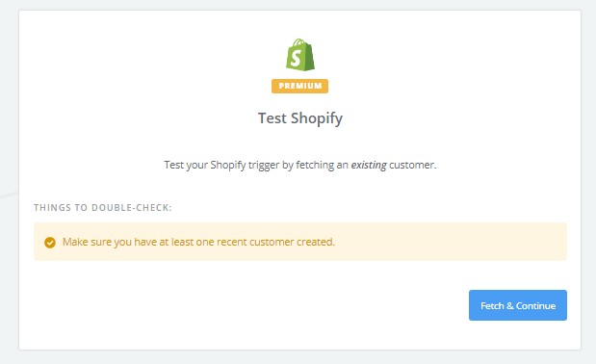Click the ampersand on the blue button

point(510,305)
